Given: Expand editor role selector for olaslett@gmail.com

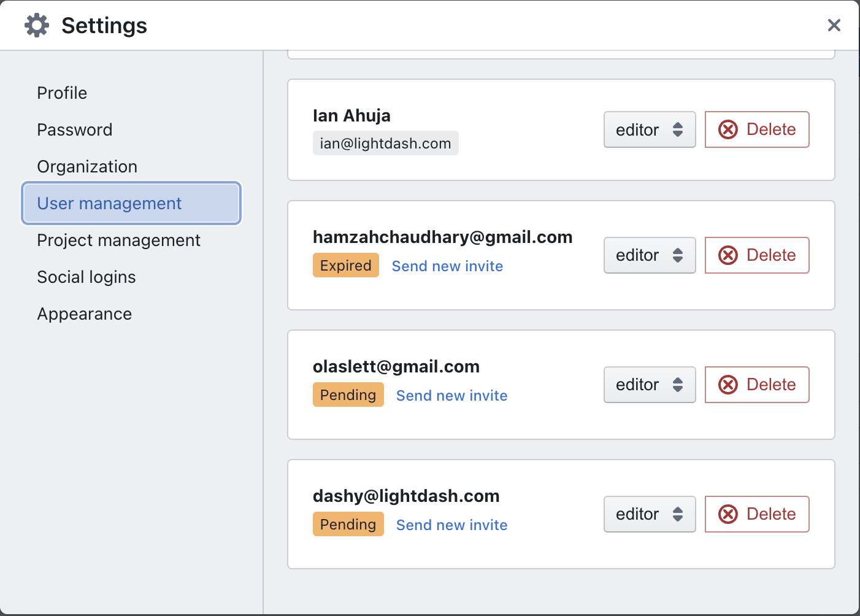Looking at the screenshot, I should [x=649, y=385].
